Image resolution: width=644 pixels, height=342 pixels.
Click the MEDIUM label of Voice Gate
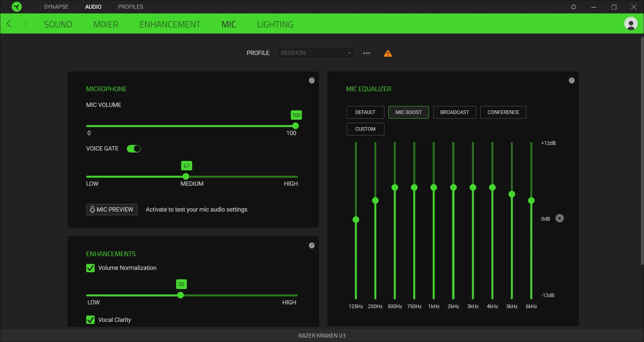(192, 184)
